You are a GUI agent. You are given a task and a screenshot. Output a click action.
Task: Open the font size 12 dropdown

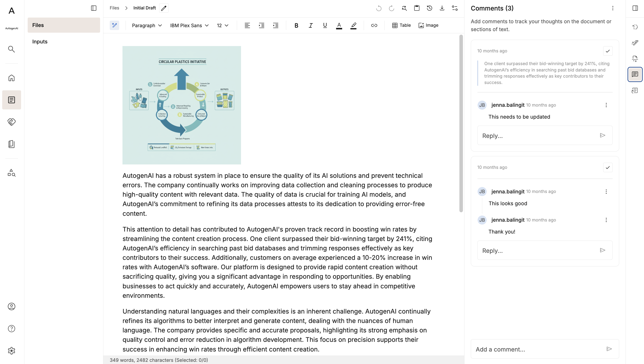(x=222, y=25)
